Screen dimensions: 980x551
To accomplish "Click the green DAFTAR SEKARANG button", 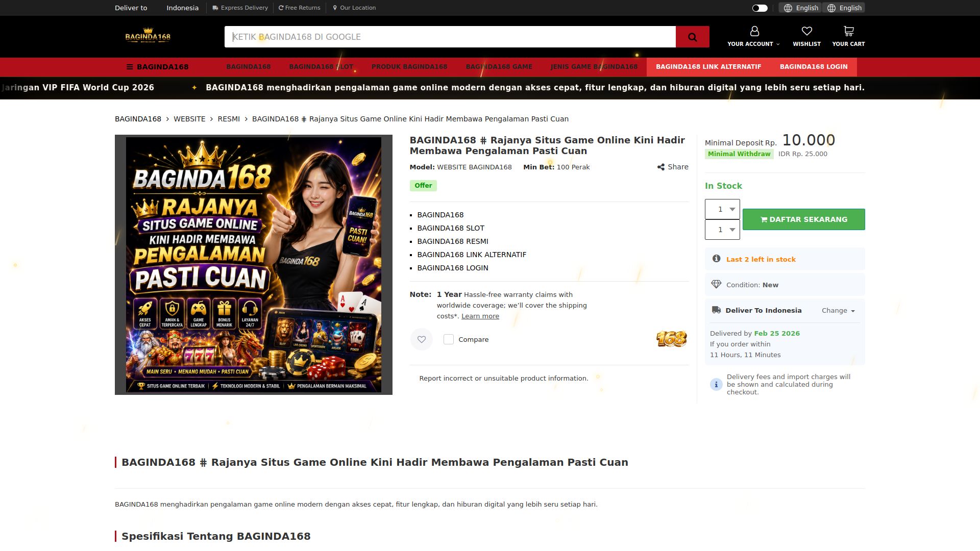I will pyautogui.click(x=803, y=219).
